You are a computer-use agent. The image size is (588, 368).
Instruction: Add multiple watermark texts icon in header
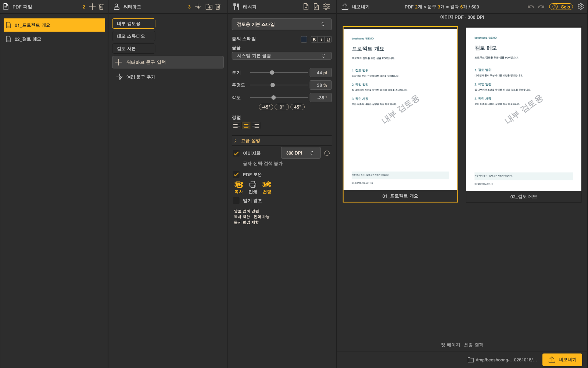pos(198,7)
